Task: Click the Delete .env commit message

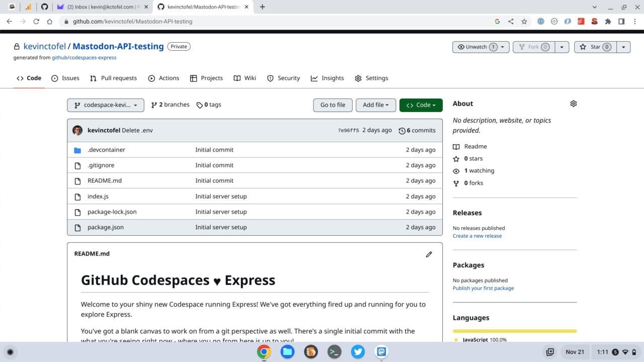Action: coord(137,130)
